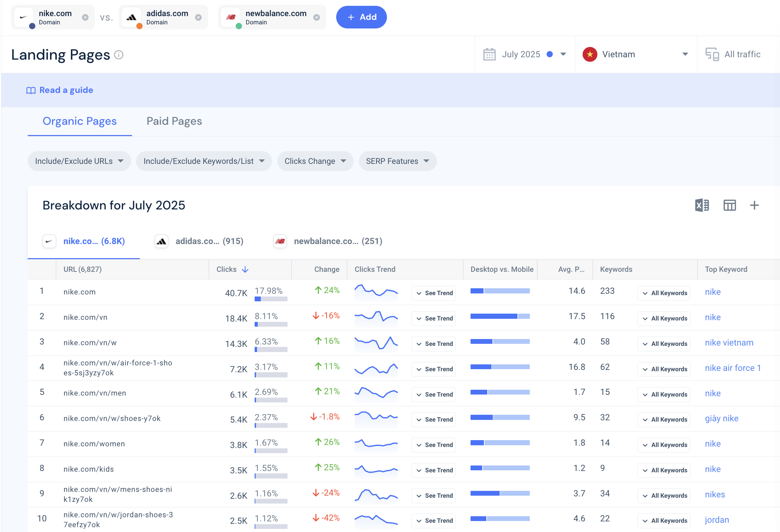
Task: Click the desktop vs mobile bar for nike.com
Action: pos(500,291)
